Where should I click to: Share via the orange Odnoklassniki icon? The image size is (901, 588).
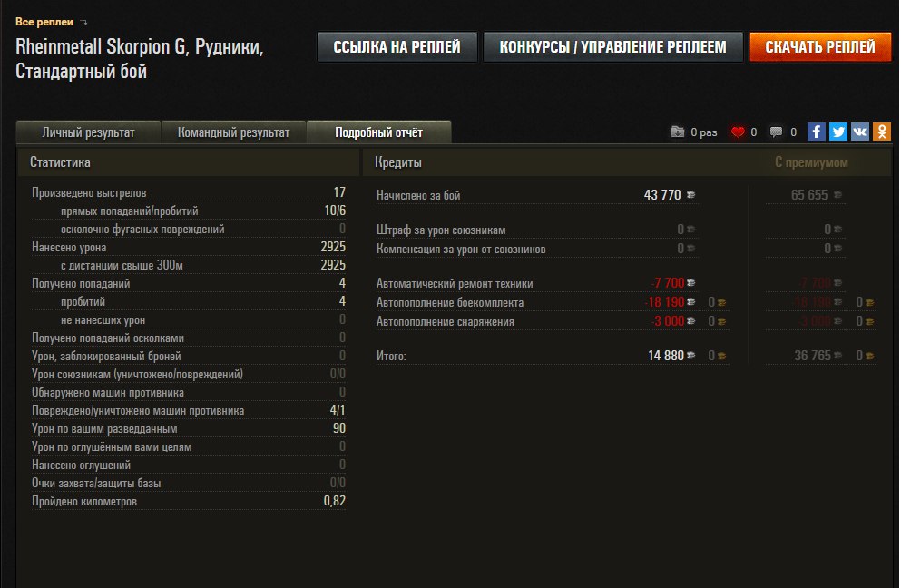coord(882,132)
